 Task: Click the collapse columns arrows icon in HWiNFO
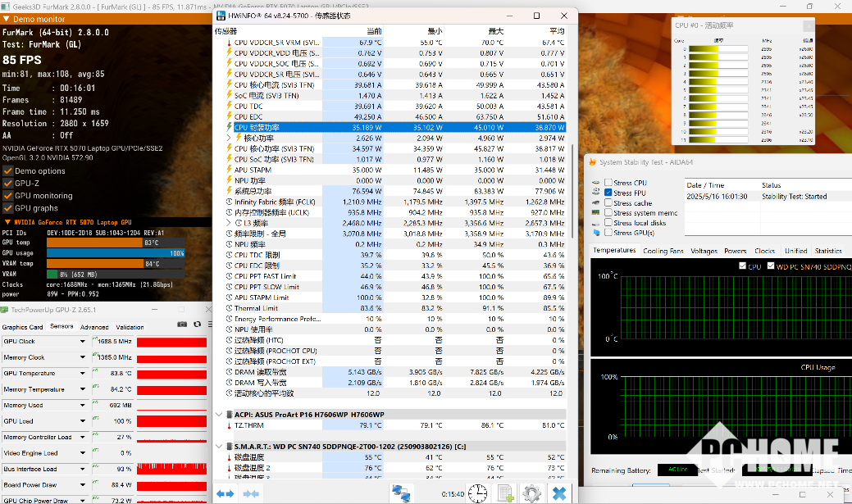coord(250,493)
